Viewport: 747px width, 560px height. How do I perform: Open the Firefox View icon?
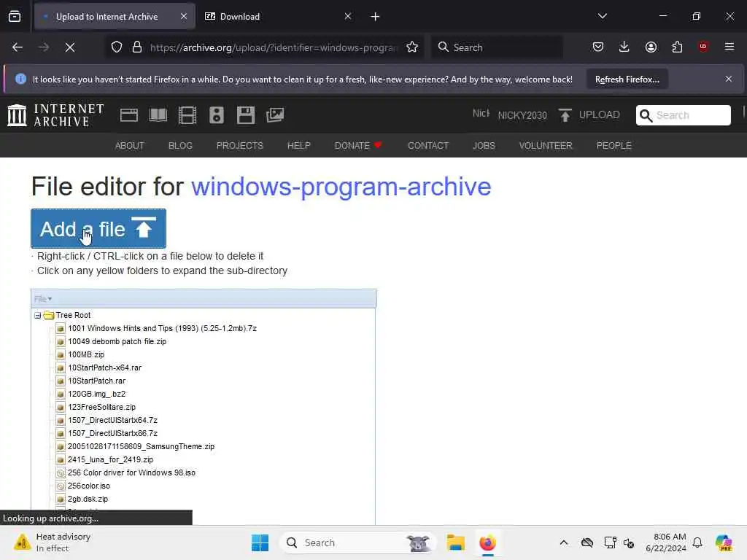[x=15, y=16]
